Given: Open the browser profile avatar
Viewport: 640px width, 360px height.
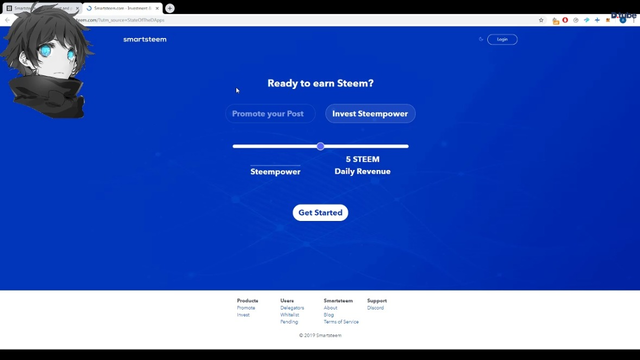Looking at the screenshot, I should pyautogui.click(x=622, y=20).
